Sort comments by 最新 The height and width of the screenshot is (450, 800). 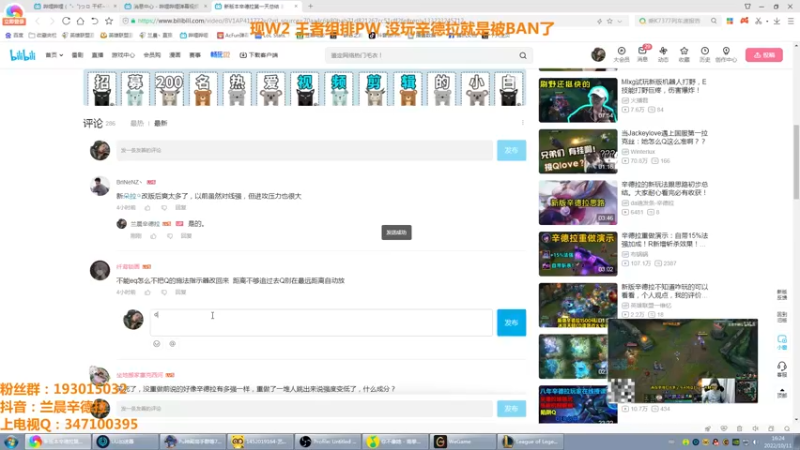(x=161, y=123)
